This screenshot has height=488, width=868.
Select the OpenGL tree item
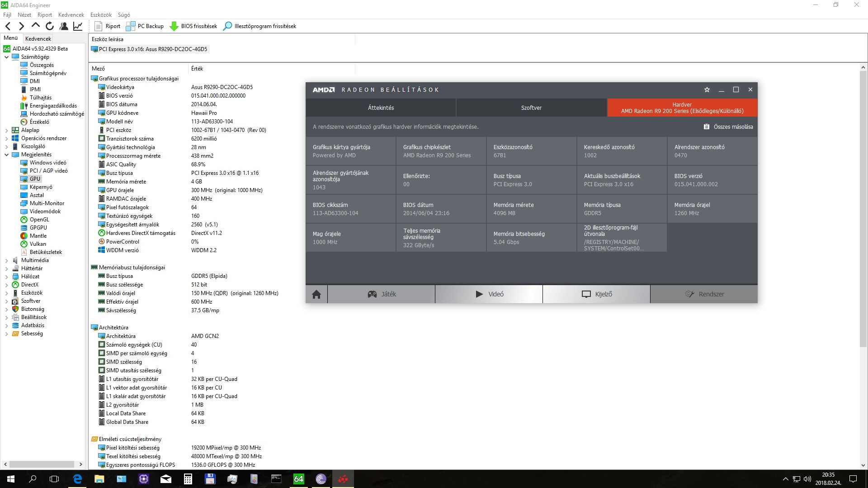pyautogui.click(x=39, y=220)
